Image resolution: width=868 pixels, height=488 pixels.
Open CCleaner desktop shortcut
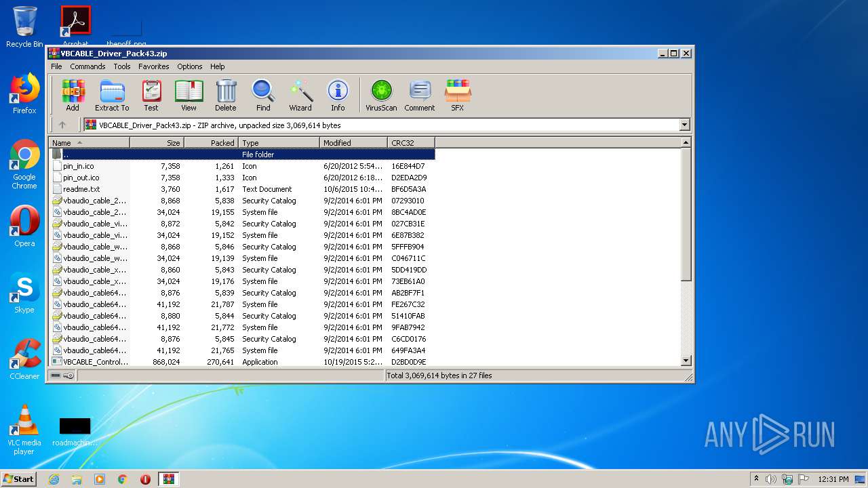[x=24, y=359]
